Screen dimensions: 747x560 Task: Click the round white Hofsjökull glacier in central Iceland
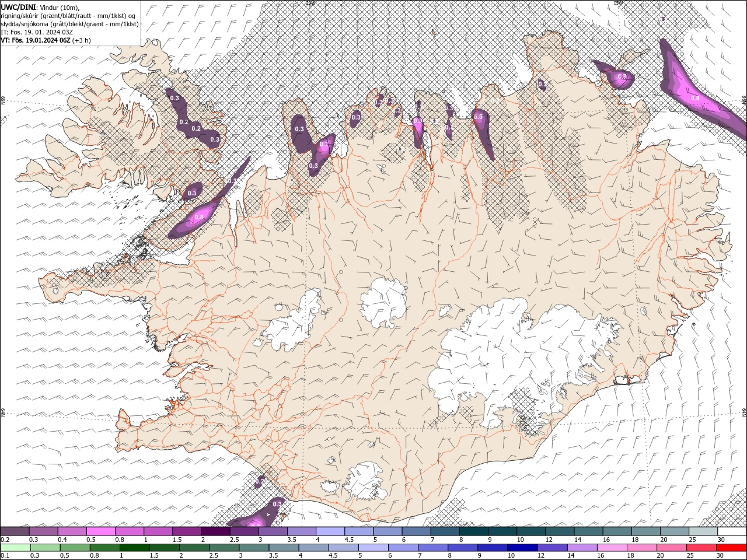coord(383,302)
